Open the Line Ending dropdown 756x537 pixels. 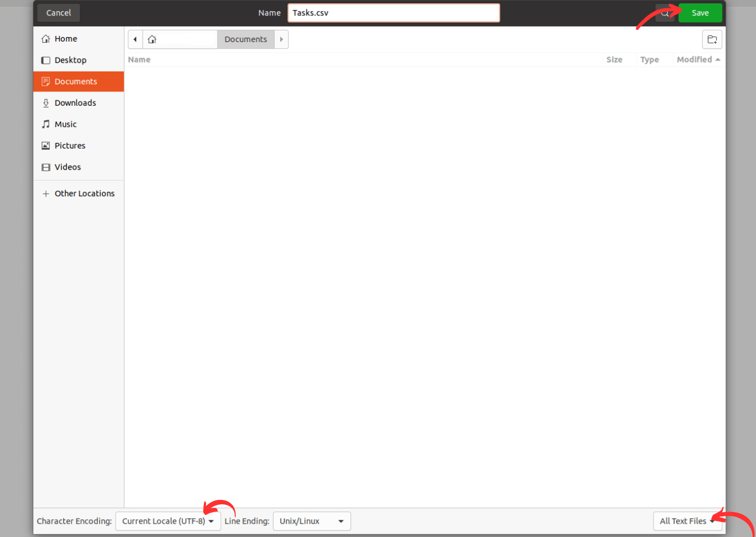click(311, 521)
